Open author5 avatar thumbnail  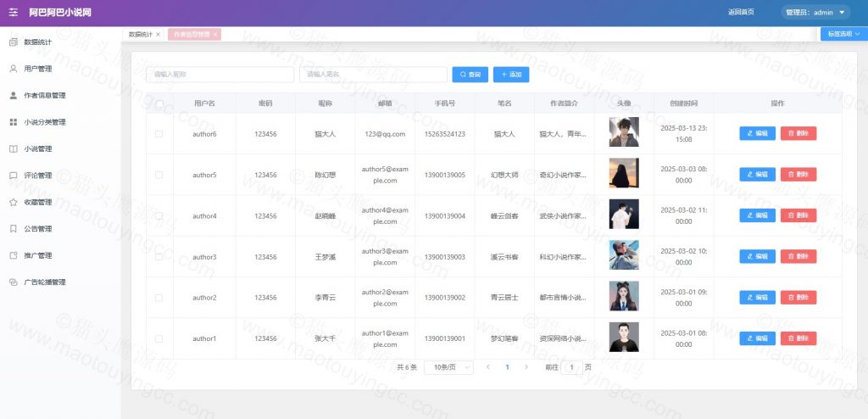(x=624, y=173)
